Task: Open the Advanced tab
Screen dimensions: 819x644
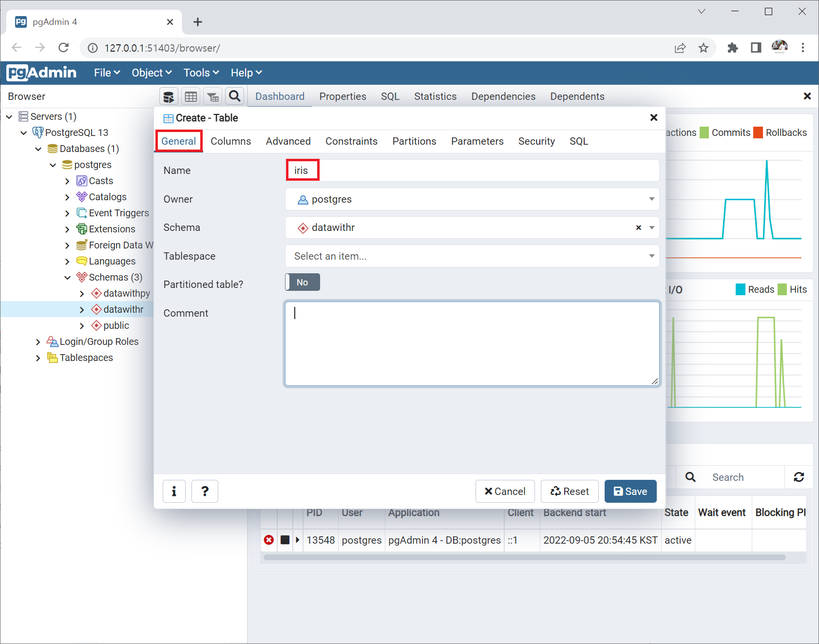Action: tap(288, 141)
